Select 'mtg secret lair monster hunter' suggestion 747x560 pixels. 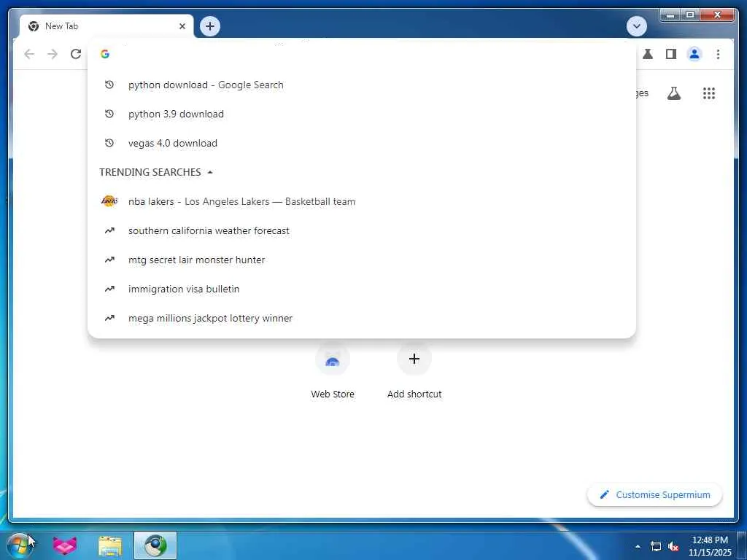click(362, 260)
